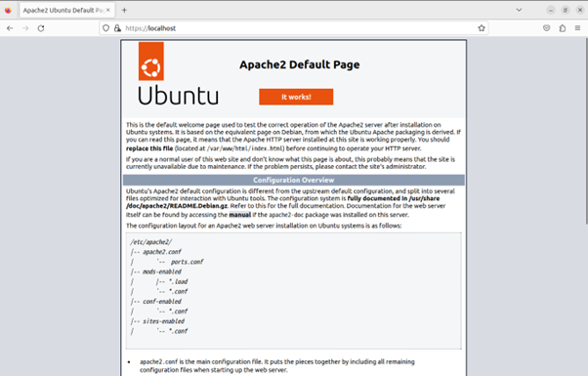Screen dimensions: 588x376
Task: Click the orange It works! banner
Action: click(x=296, y=97)
